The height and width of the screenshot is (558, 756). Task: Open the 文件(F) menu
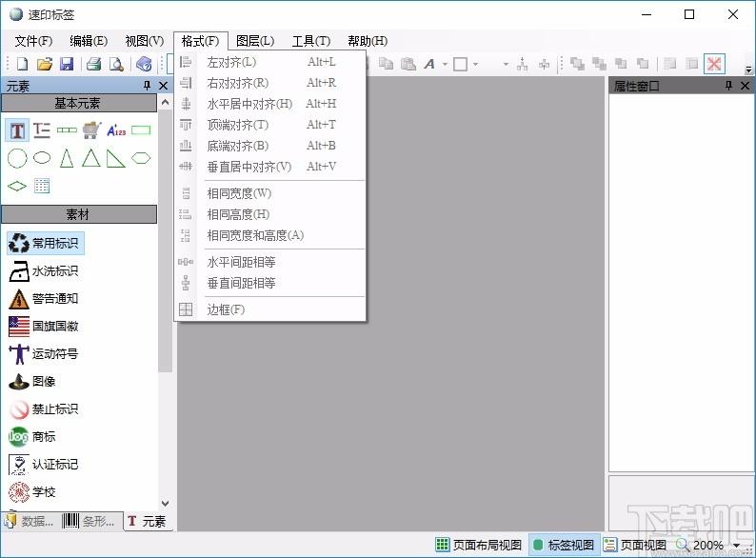[33, 42]
